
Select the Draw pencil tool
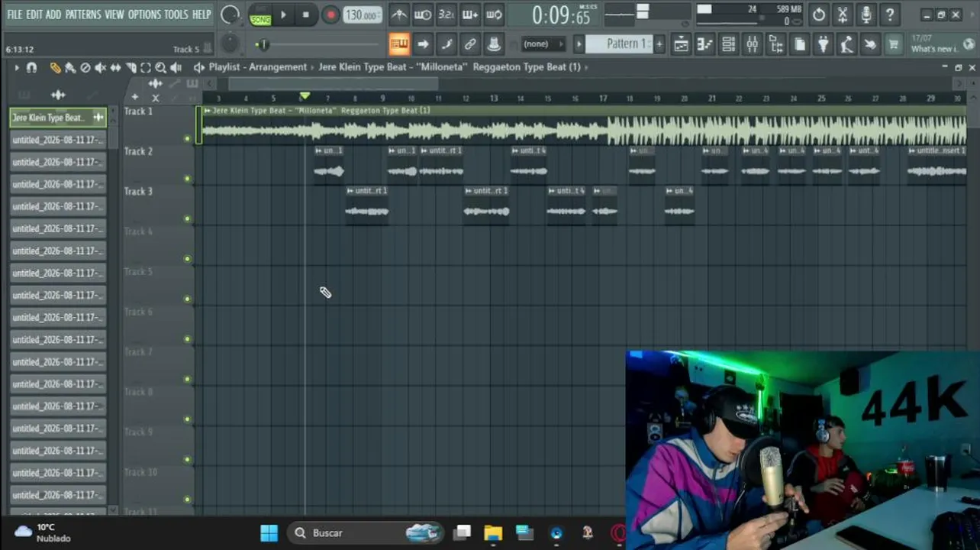[x=55, y=68]
